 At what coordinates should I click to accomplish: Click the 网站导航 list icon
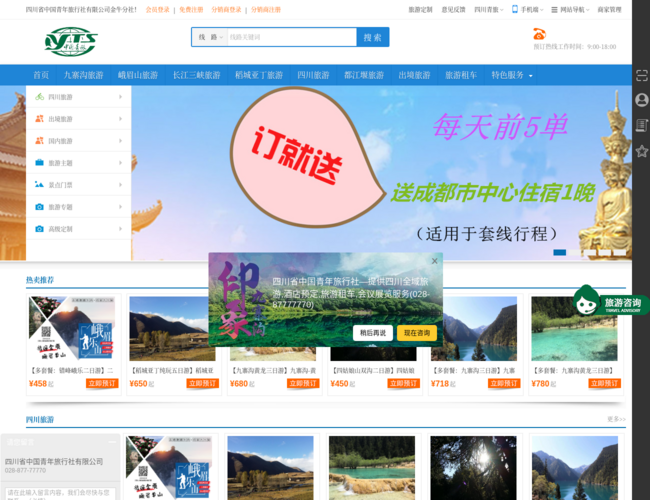point(554,10)
